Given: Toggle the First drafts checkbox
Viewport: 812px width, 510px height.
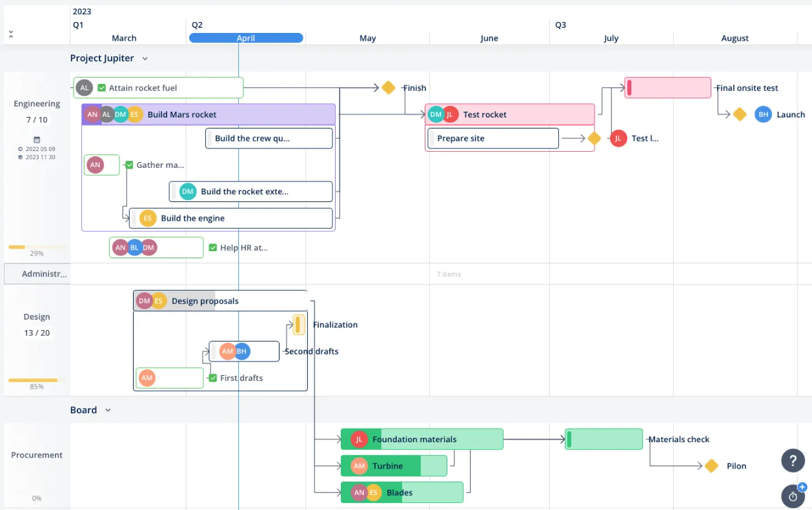Looking at the screenshot, I should click(212, 378).
